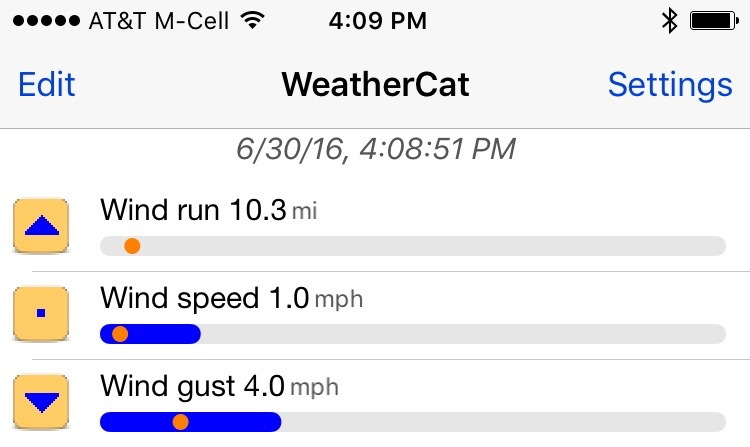Tap the last-updated timestamp 6/30/16 4:08:51 PM
The image size is (750, 447).
pos(375,149)
